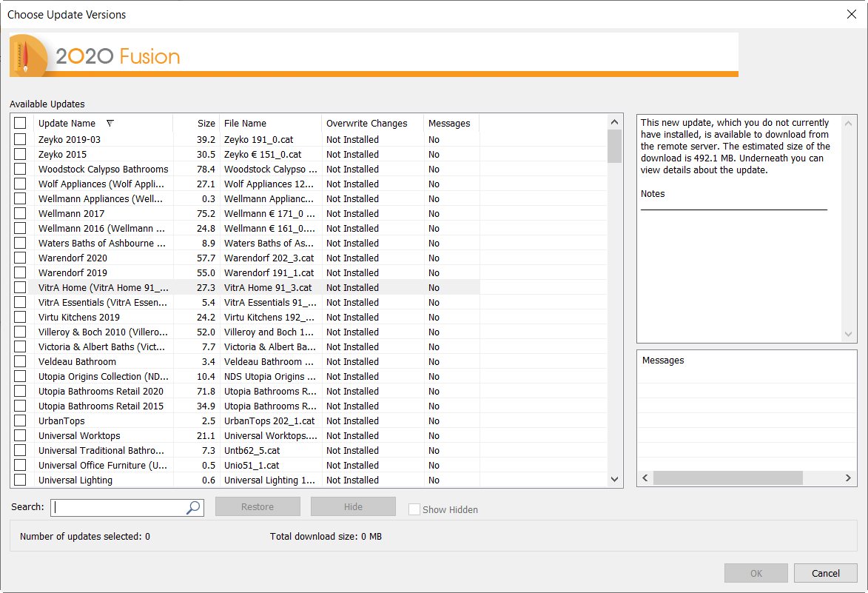This screenshot has height=593, width=868.
Task: Click the Restore button
Action: click(258, 506)
